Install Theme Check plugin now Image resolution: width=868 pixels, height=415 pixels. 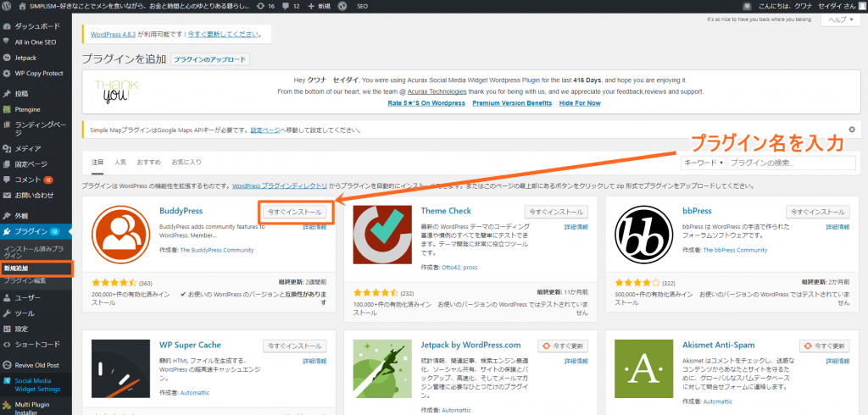[556, 212]
